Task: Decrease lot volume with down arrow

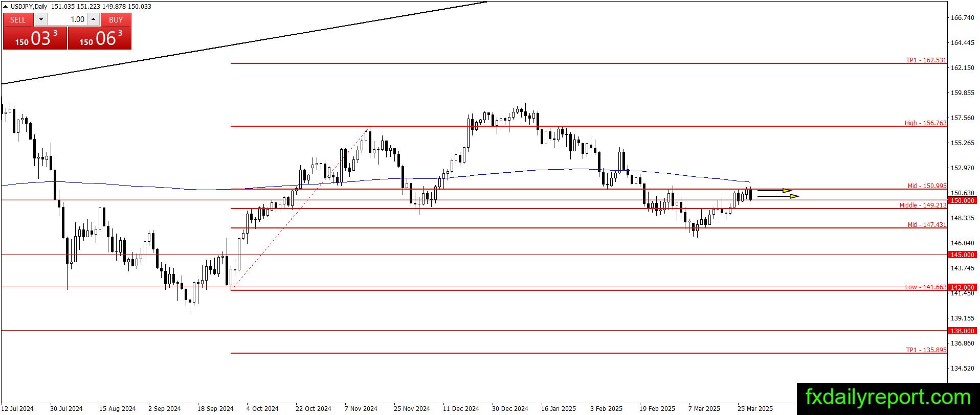Action: coord(41,19)
